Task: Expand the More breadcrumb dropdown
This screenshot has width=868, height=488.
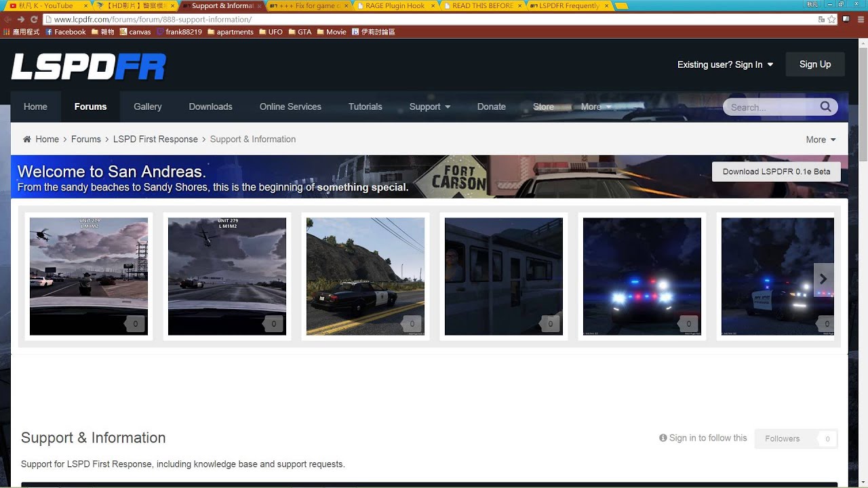Action: 821,140
